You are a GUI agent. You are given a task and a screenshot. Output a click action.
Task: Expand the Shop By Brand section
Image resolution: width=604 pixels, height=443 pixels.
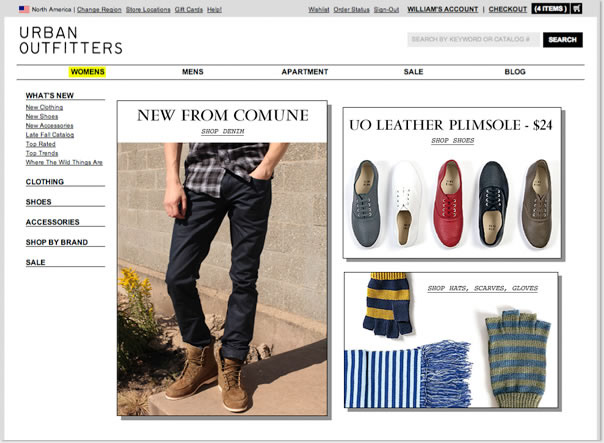pyautogui.click(x=57, y=242)
